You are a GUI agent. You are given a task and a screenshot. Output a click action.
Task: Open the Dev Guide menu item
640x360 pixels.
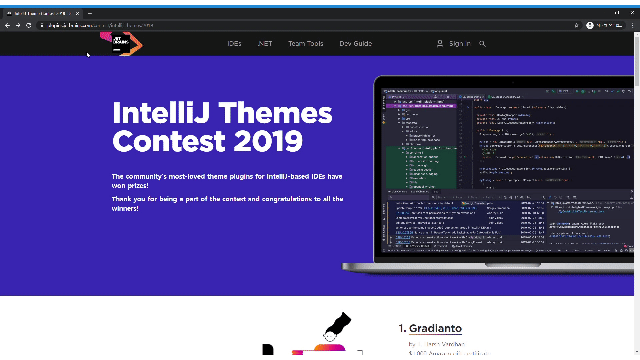(x=356, y=43)
